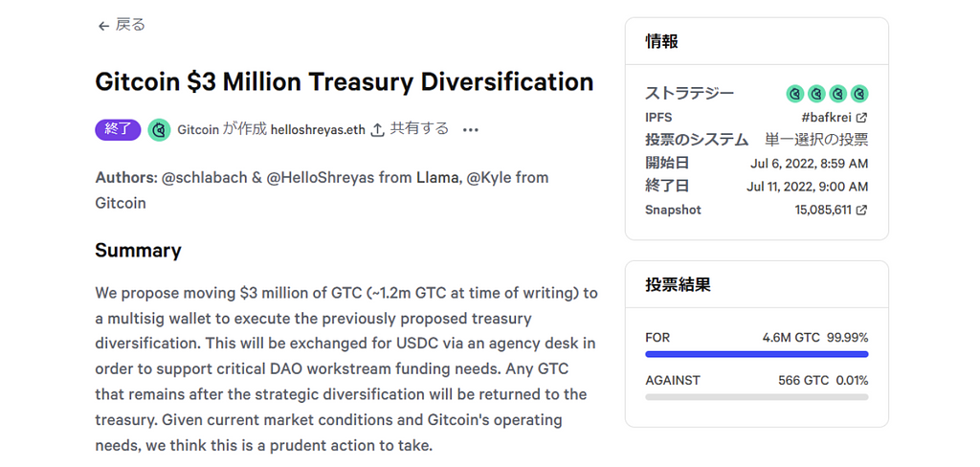Click the AGAINST vote progress bar

coord(756,396)
